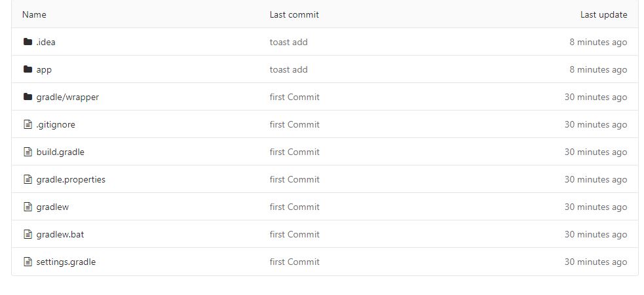Open "first Commit" link for gradlew.bat
This screenshot has width=644, height=295.
click(294, 234)
